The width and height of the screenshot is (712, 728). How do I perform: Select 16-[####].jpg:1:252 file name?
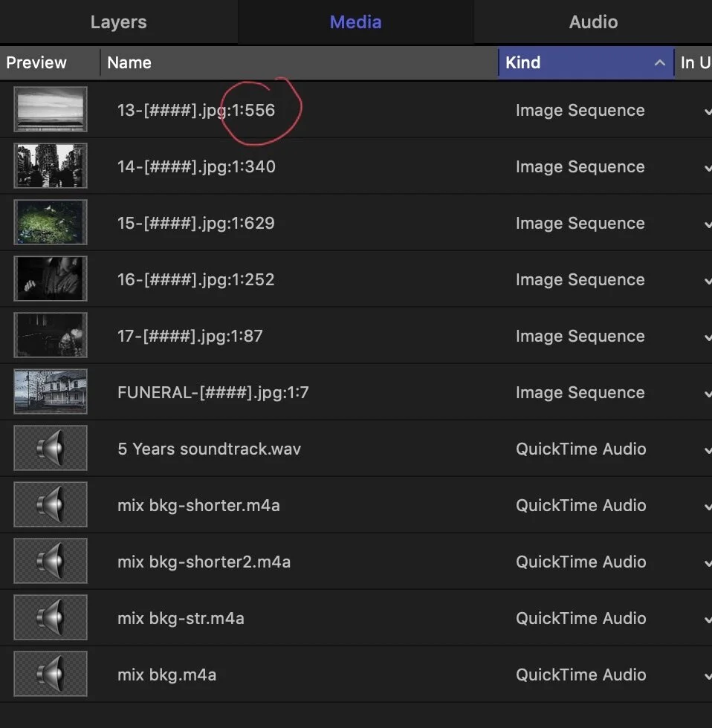coord(196,280)
